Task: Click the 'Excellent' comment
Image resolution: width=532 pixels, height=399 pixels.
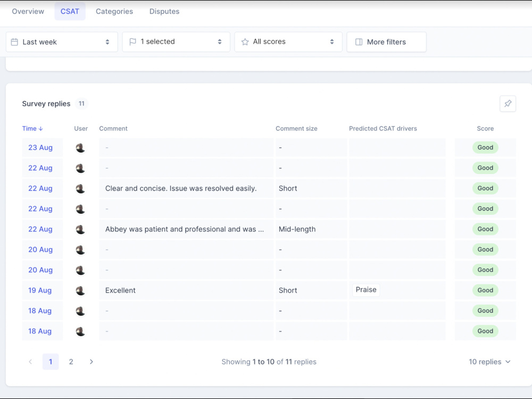Action: point(120,290)
